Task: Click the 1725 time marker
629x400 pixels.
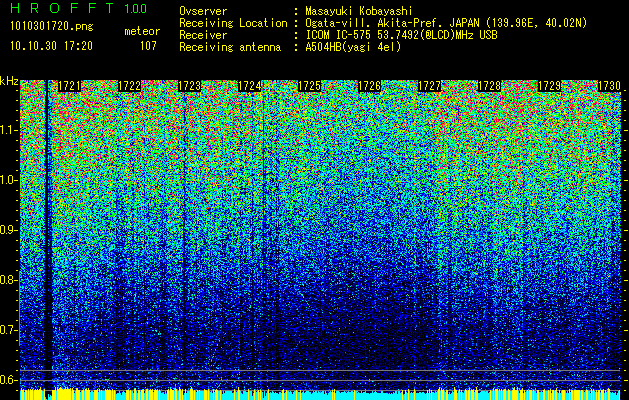Action: (309, 86)
